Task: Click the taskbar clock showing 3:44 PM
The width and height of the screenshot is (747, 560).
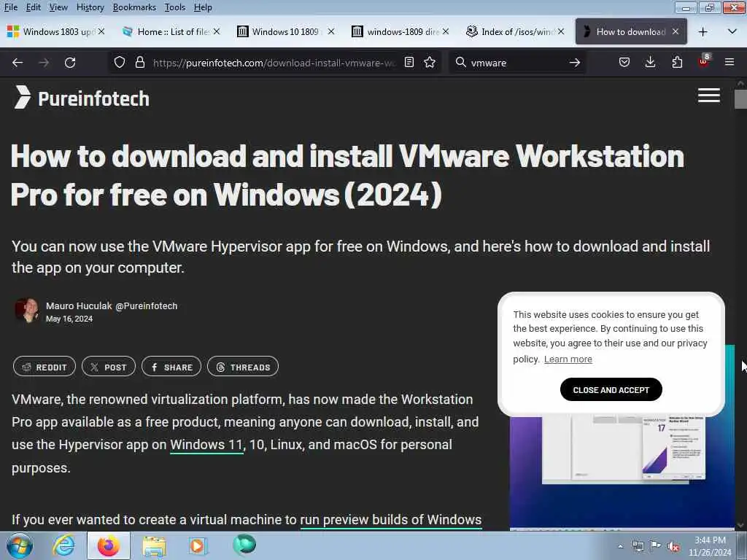Action: click(x=710, y=546)
